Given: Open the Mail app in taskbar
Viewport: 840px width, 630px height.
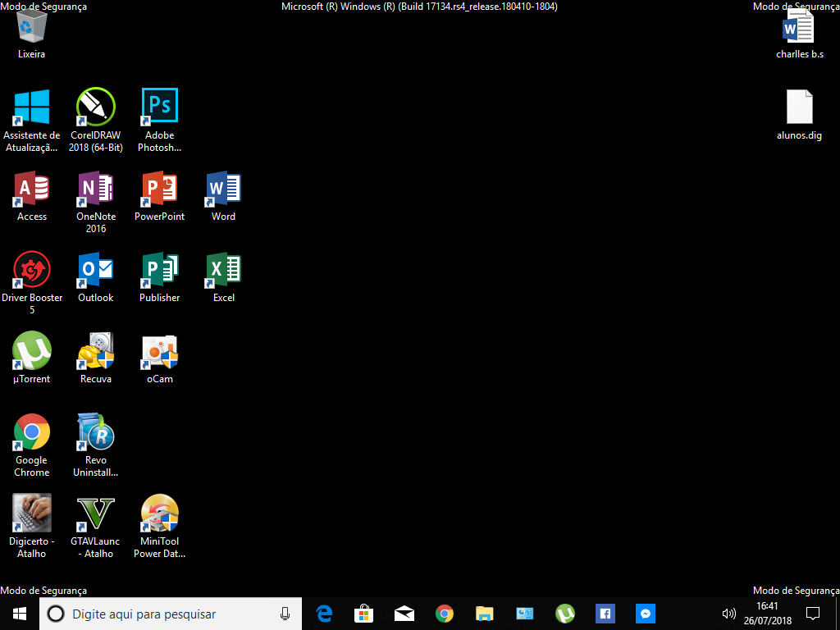Looking at the screenshot, I should [x=404, y=614].
